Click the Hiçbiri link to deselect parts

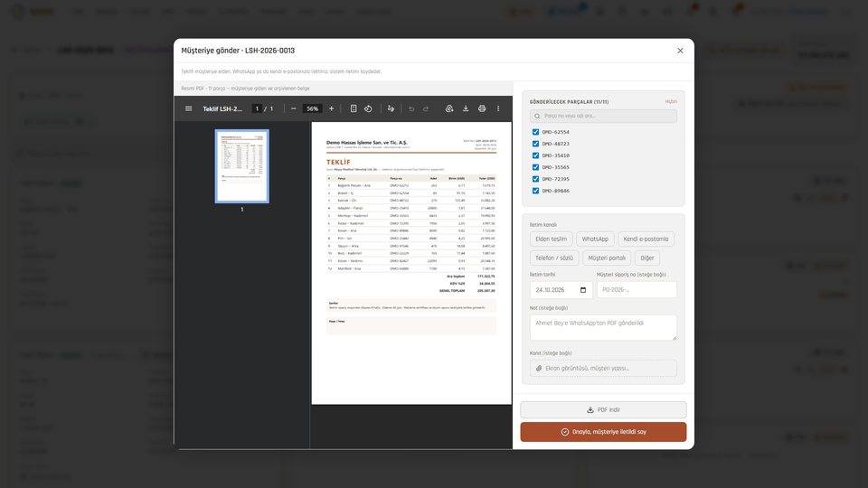671,102
